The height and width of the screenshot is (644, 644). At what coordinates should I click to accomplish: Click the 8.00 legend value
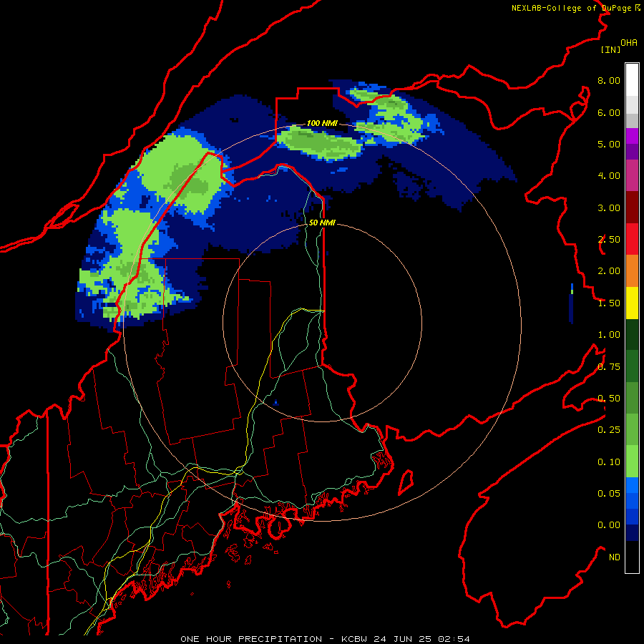(x=609, y=80)
